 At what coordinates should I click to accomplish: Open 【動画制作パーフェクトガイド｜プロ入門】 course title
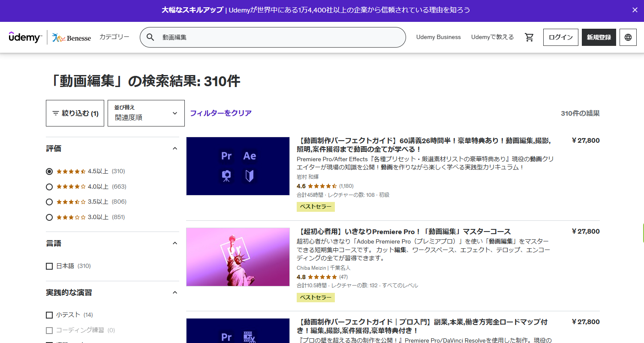(x=422, y=326)
